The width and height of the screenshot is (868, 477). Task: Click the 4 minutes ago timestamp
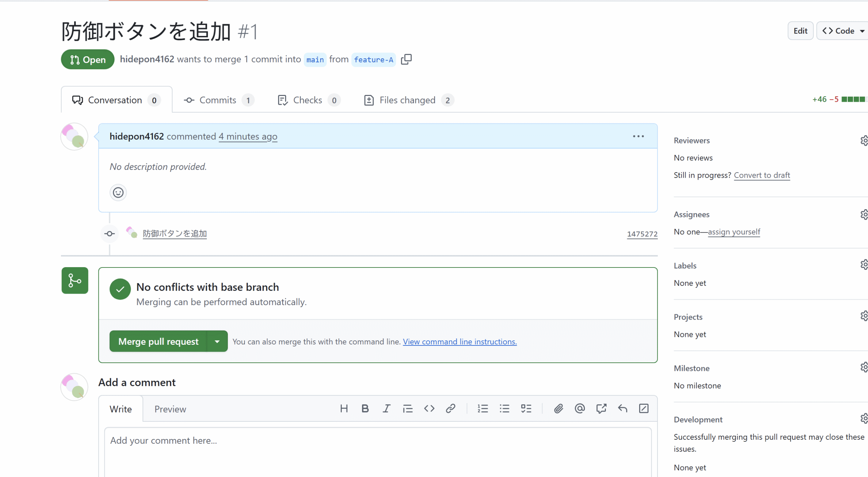(x=248, y=136)
